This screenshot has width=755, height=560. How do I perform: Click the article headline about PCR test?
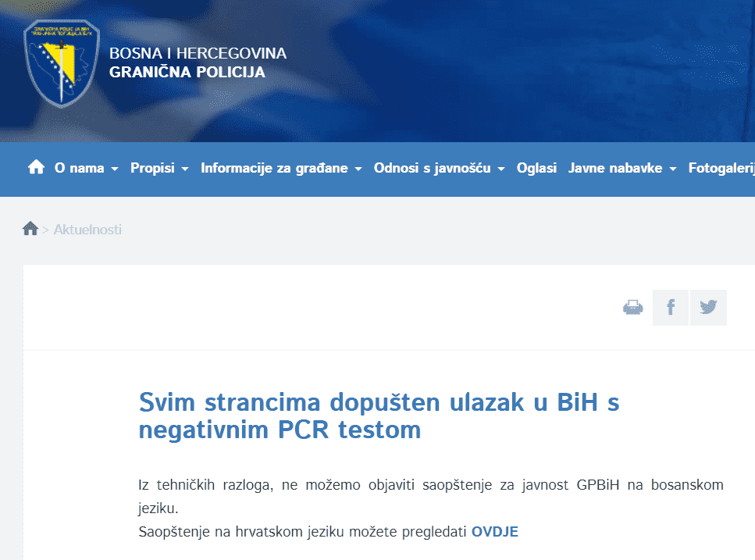(379, 416)
